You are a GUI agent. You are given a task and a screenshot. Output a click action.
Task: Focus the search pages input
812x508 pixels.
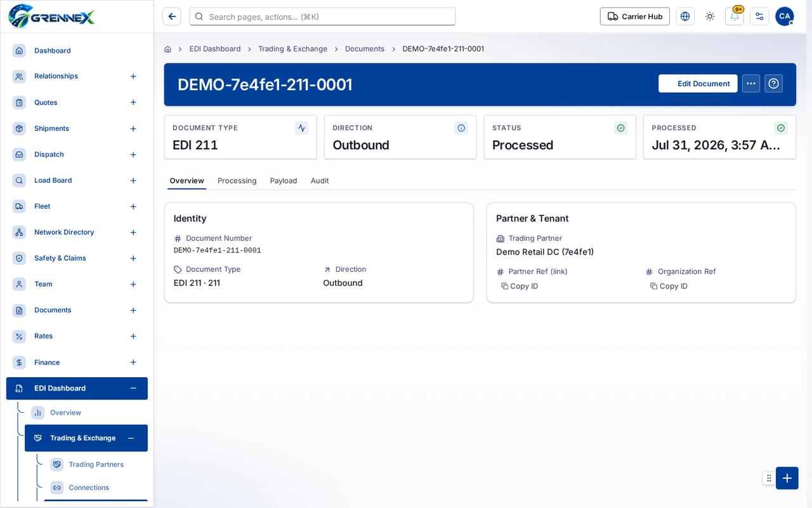322,17
